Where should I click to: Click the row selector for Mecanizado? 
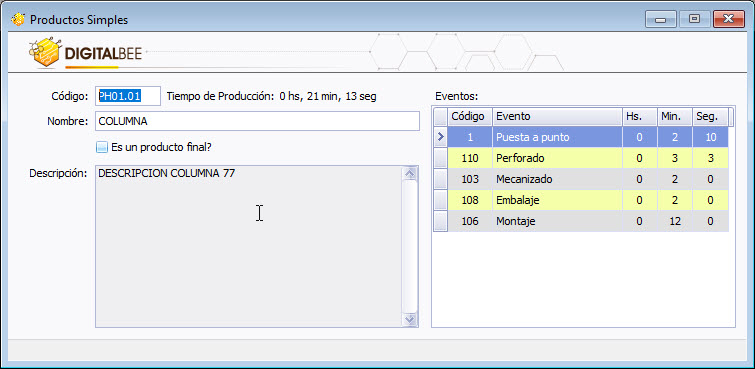441,179
